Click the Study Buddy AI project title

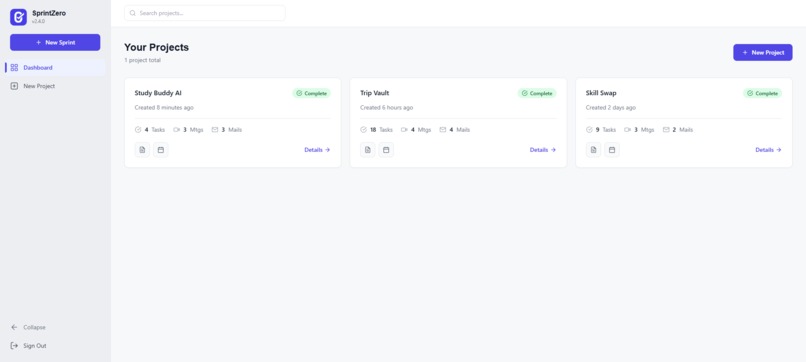point(158,93)
